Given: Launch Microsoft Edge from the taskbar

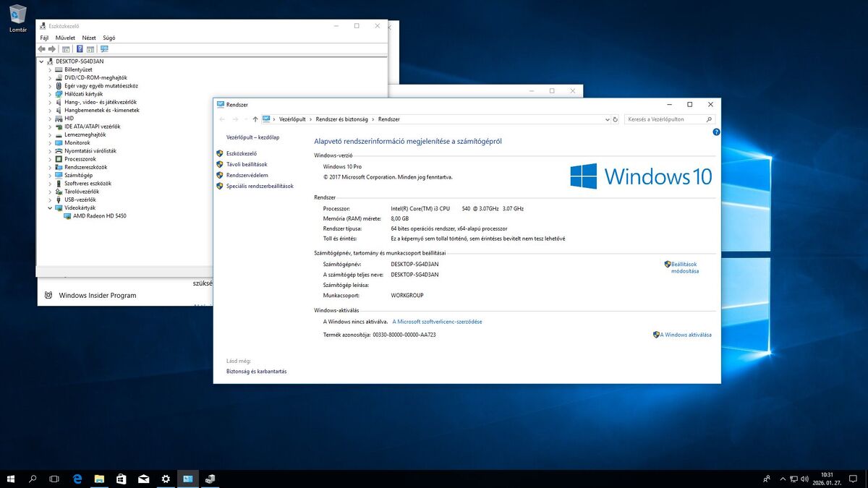Looking at the screenshot, I should (x=77, y=479).
